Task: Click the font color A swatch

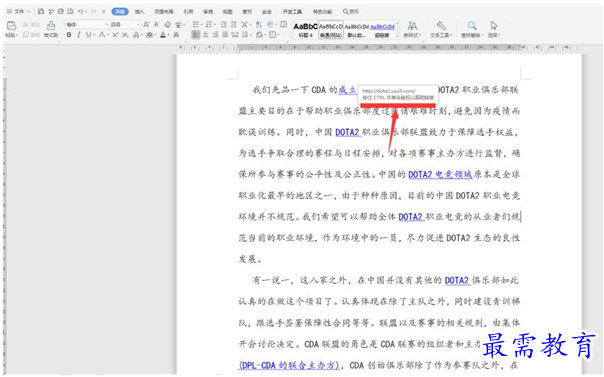Action: click(x=163, y=35)
